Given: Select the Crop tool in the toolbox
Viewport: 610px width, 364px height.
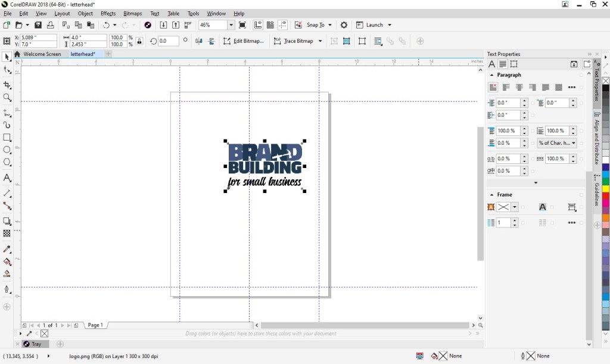Looking at the screenshot, I should pos(7,85).
